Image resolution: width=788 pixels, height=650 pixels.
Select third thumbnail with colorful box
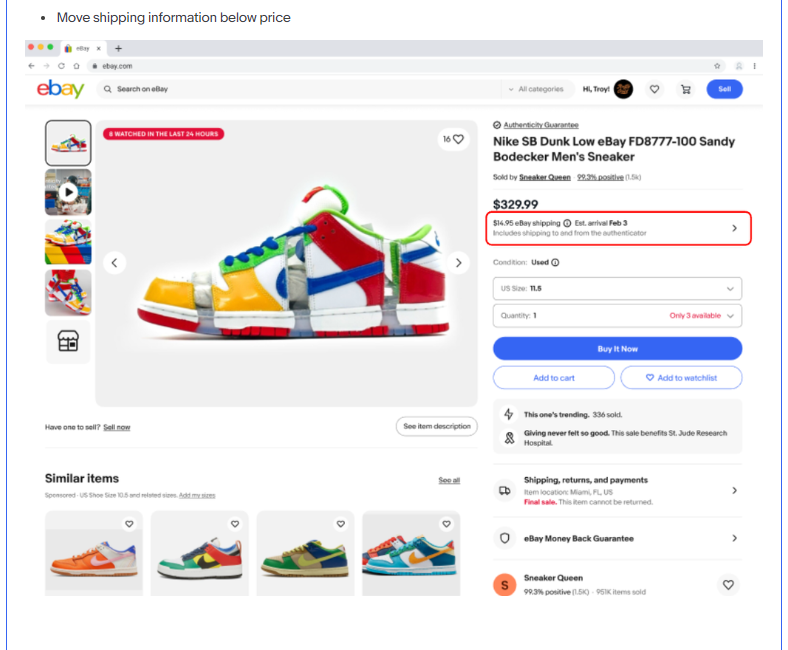tap(68, 242)
